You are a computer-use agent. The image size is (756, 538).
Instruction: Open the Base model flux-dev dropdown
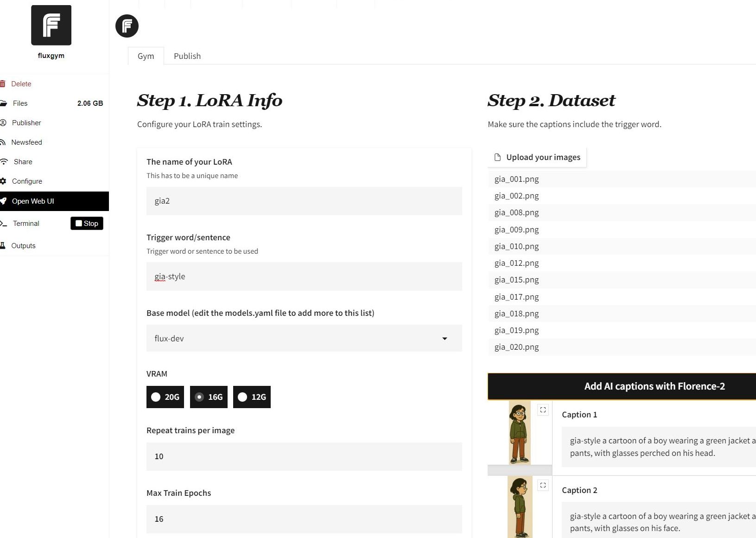point(304,339)
